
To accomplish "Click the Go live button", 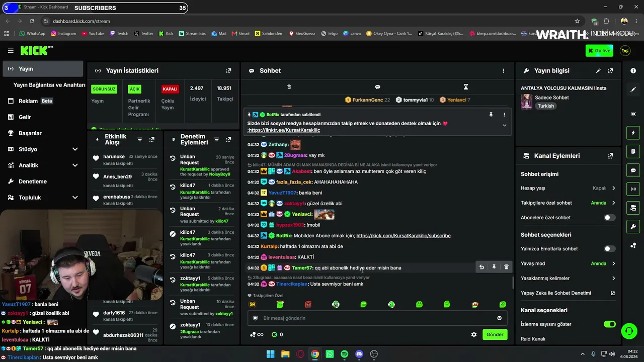I will [x=599, y=51].
